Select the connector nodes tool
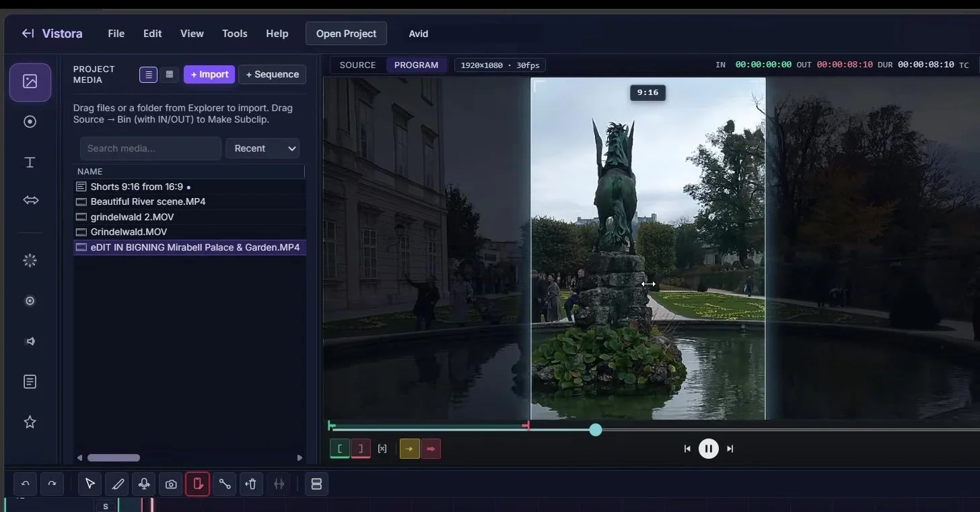This screenshot has width=980, height=512. 225,484
